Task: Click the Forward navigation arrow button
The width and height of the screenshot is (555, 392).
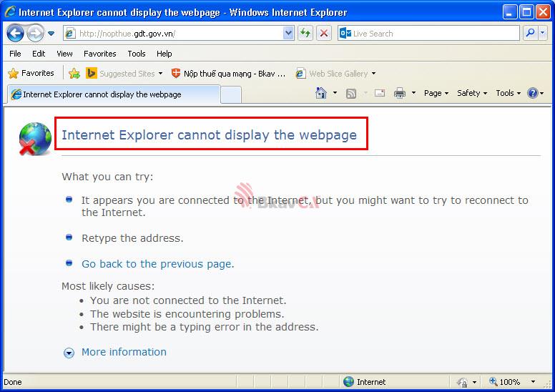Action: [35, 34]
